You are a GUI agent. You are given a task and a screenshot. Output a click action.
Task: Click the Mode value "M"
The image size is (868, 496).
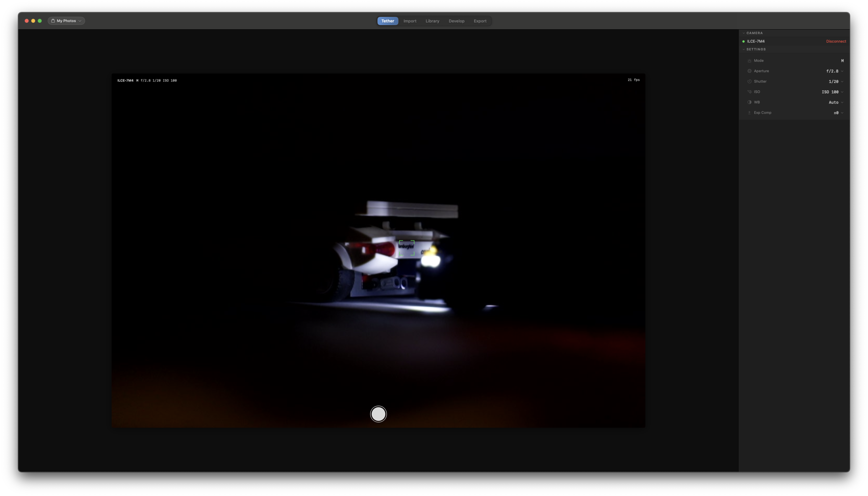[x=842, y=61]
